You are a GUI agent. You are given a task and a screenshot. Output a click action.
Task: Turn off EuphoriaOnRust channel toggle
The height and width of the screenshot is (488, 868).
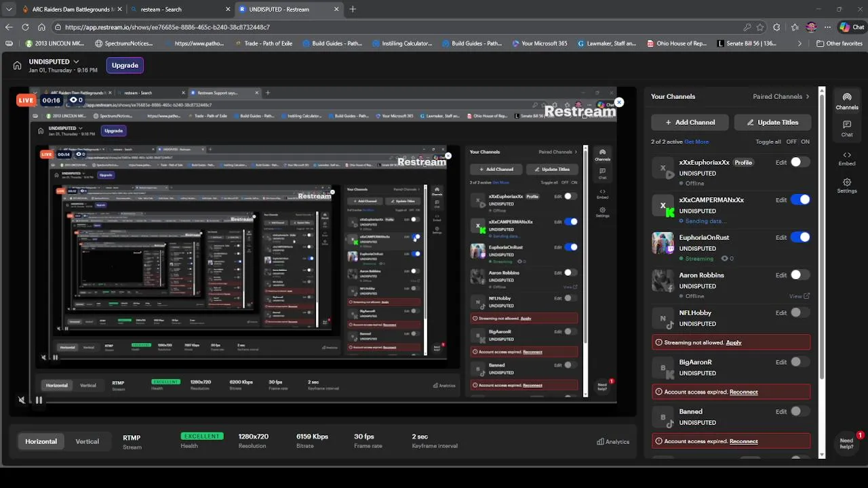pyautogui.click(x=800, y=237)
